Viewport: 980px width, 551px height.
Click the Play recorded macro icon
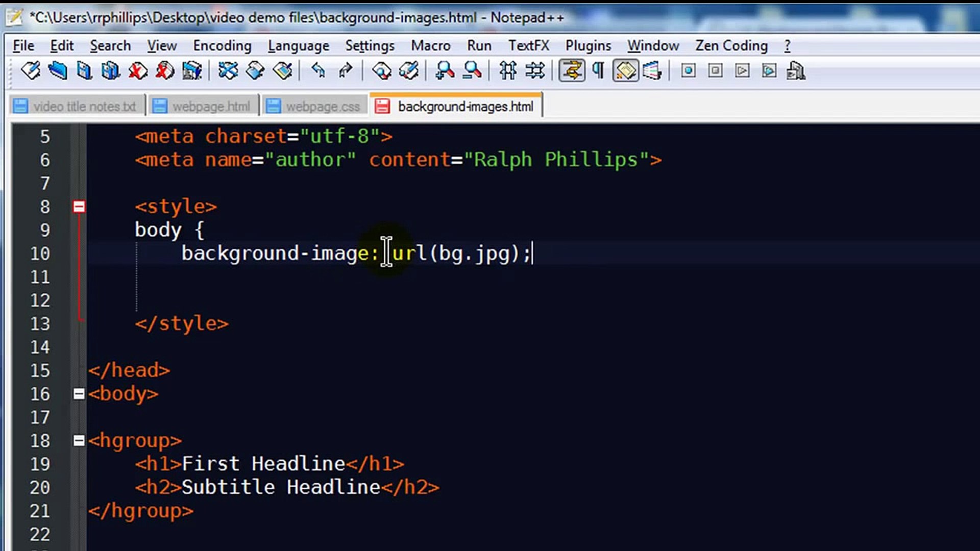tap(742, 71)
